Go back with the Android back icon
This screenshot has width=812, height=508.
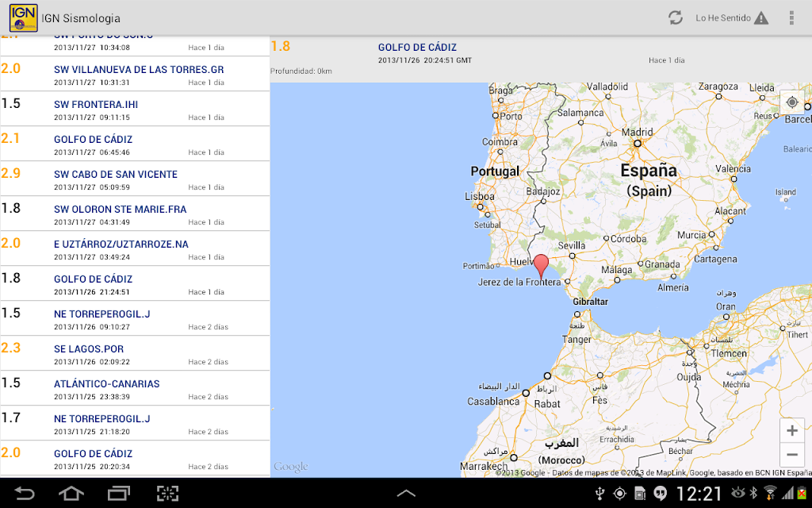[25, 493]
